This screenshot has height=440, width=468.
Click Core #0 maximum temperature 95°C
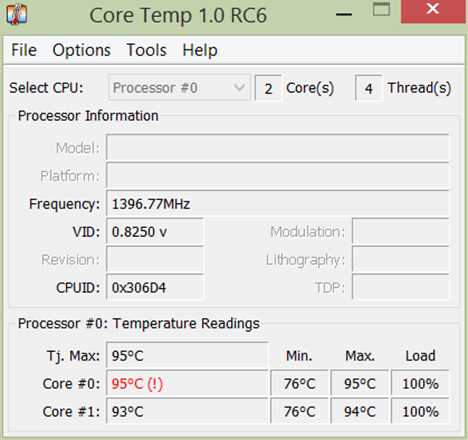click(360, 383)
